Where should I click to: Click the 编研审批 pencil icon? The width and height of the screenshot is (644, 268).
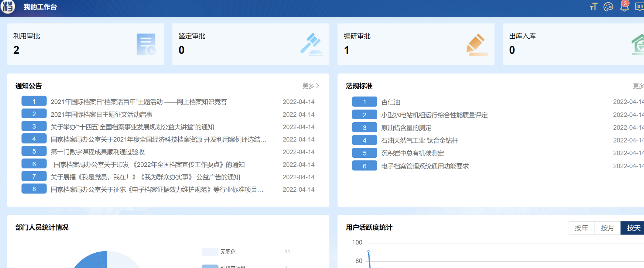(477, 44)
